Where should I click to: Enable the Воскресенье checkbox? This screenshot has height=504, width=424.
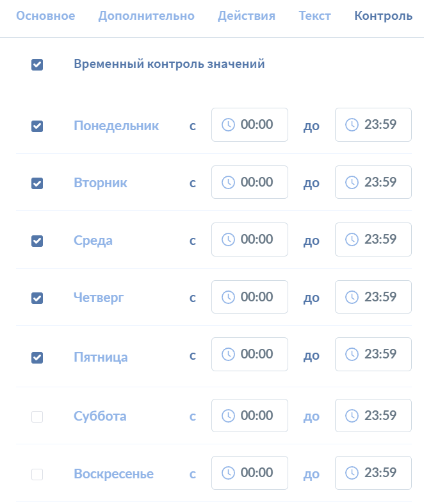(x=37, y=475)
